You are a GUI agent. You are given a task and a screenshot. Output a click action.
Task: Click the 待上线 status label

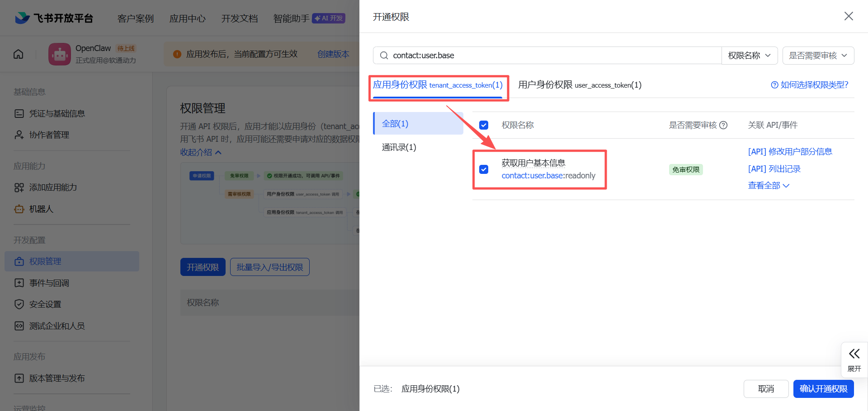click(x=126, y=48)
